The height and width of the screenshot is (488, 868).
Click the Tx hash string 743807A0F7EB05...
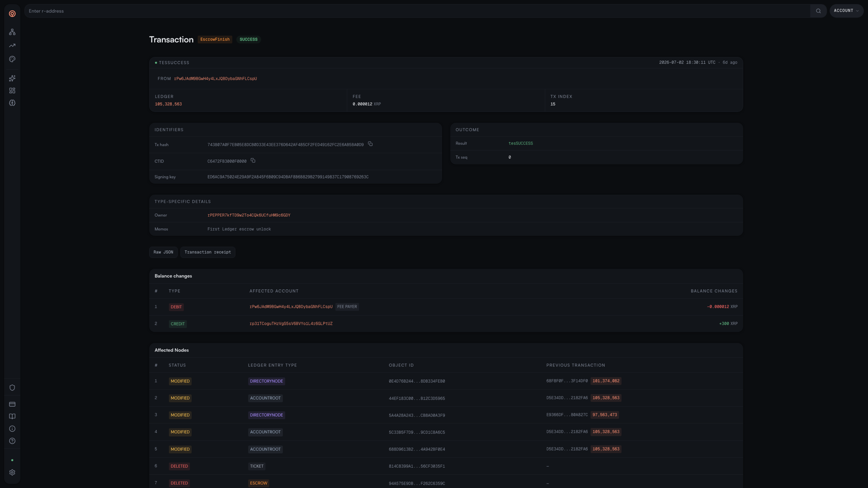[285, 145]
